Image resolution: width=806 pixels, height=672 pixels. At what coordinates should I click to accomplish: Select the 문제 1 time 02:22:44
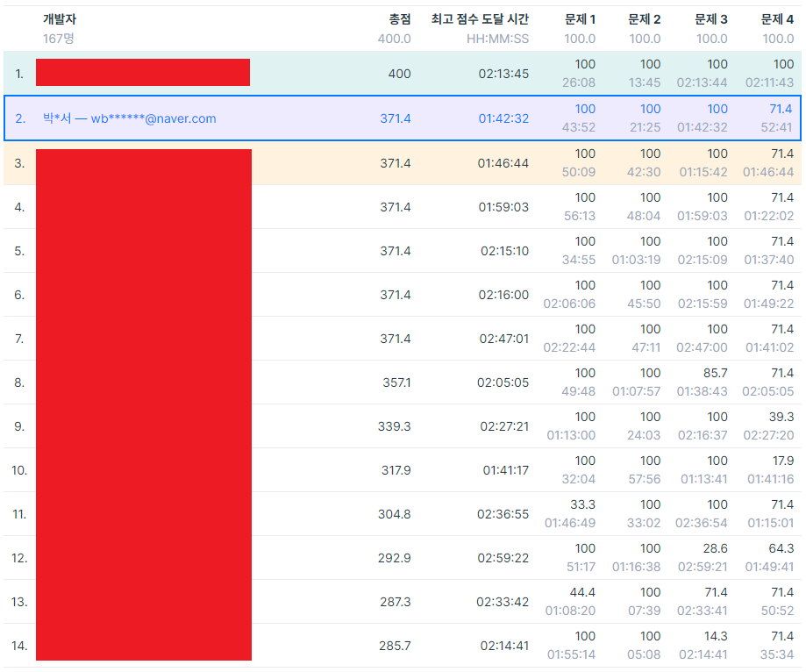569,347
